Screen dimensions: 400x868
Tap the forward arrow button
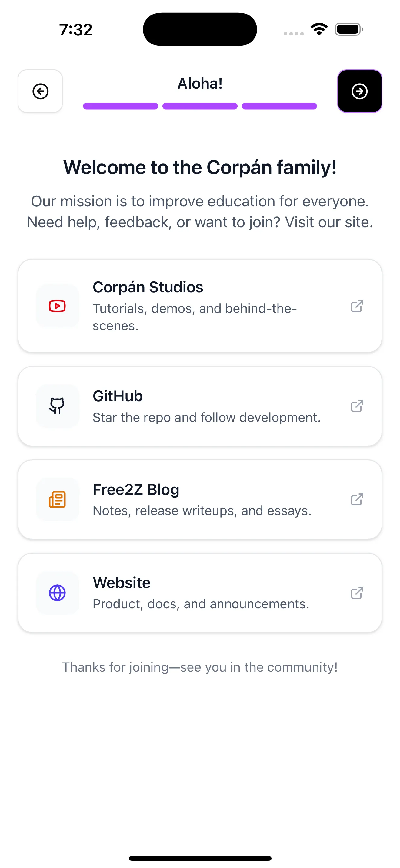point(359,91)
